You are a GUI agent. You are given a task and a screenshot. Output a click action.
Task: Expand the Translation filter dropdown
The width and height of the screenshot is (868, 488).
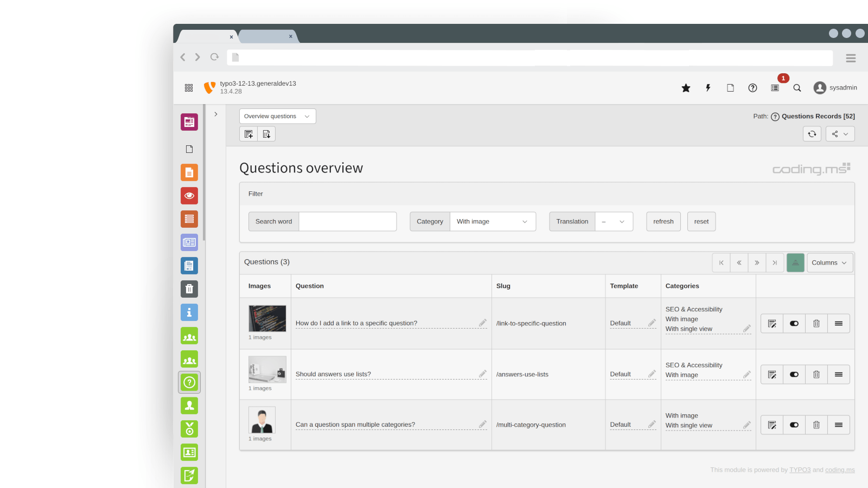(614, 222)
